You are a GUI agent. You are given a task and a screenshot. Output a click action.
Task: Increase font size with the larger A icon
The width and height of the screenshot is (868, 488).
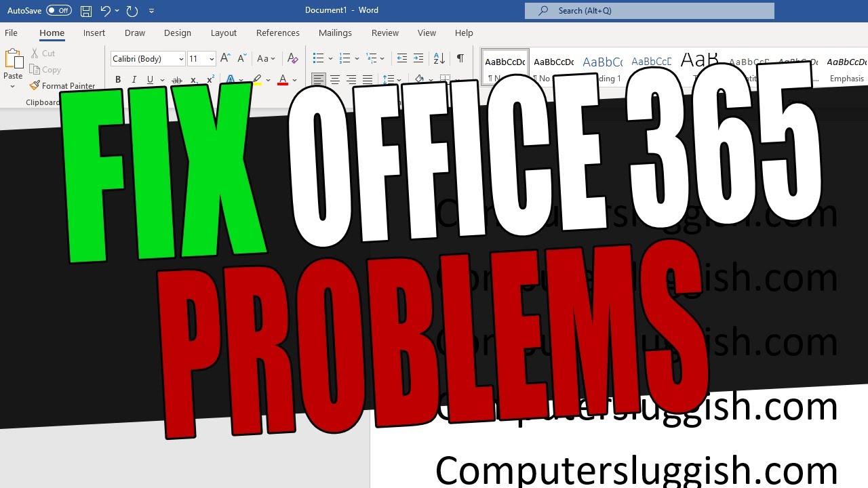[x=225, y=59]
